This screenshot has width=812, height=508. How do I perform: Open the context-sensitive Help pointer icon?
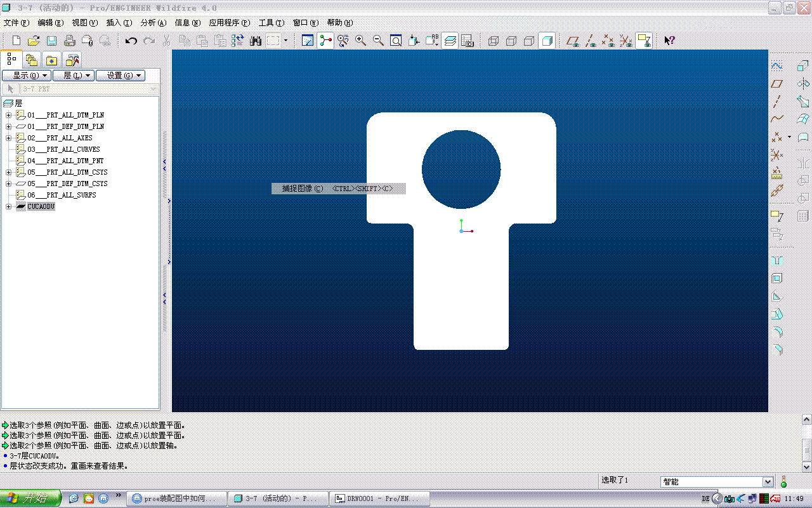pyautogui.click(x=669, y=41)
